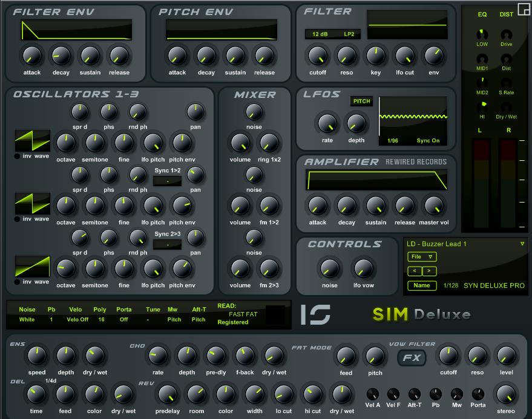
Task: Change filter slope 12 dB setting
Action: coord(320,34)
